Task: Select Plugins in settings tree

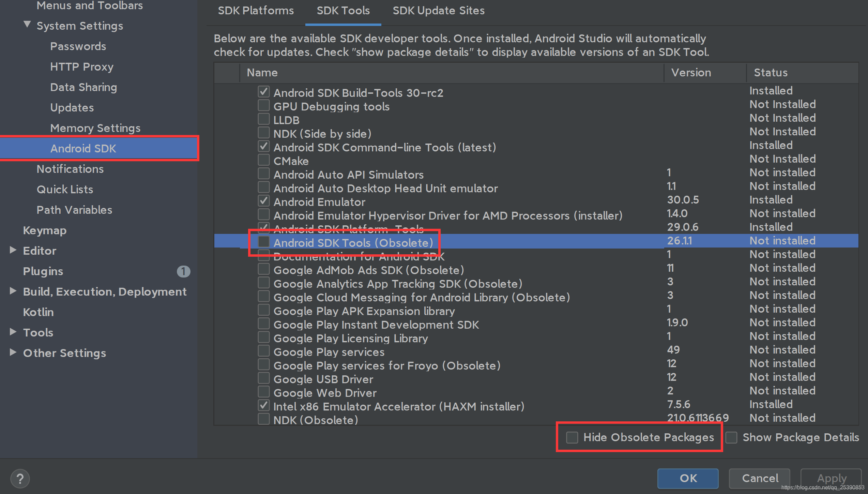Action: (43, 271)
